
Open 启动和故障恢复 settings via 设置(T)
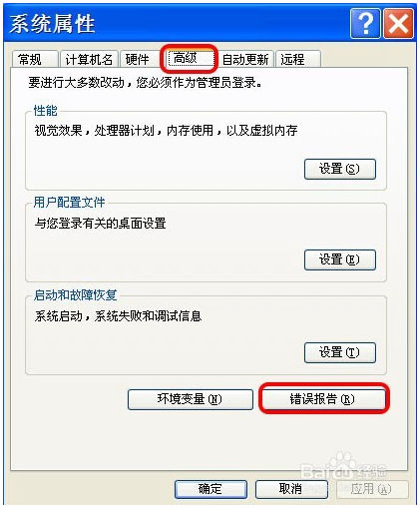click(340, 352)
